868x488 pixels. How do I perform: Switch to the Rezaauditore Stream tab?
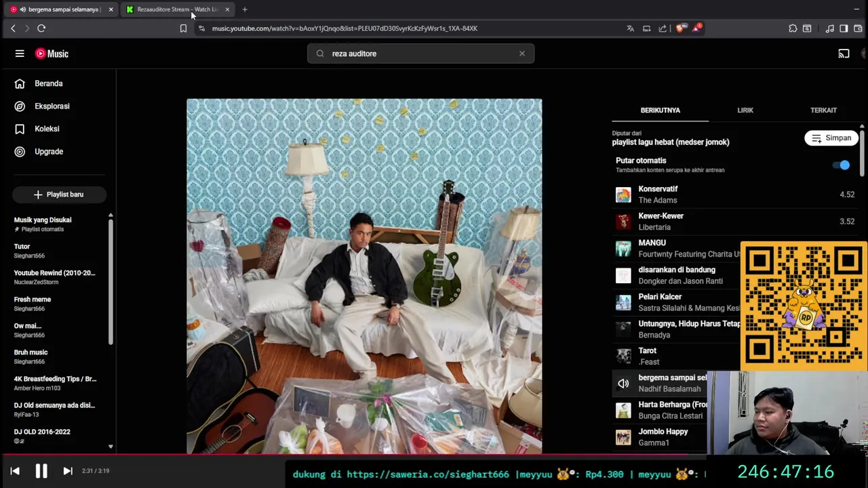[x=178, y=9]
